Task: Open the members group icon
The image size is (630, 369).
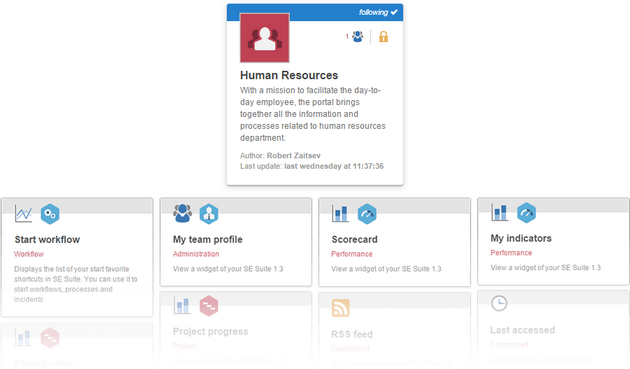Action: [x=357, y=37]
